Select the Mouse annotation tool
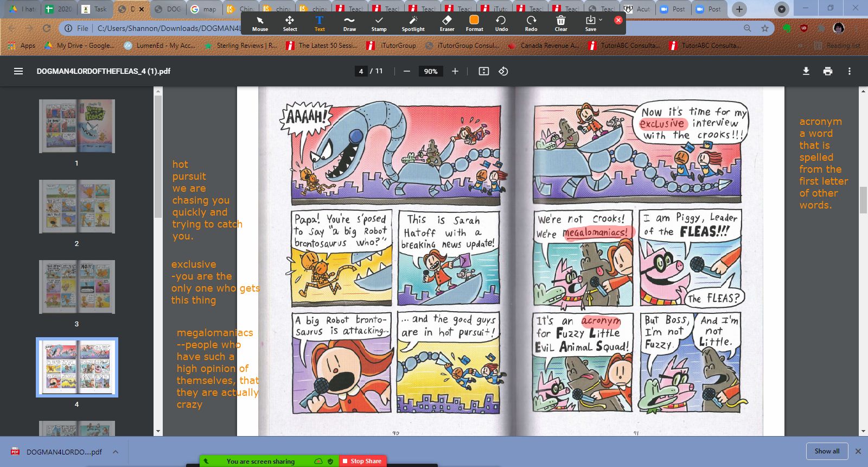Viewport: 868px width, 467px height. pyautogui.click(x=260, y=23)
